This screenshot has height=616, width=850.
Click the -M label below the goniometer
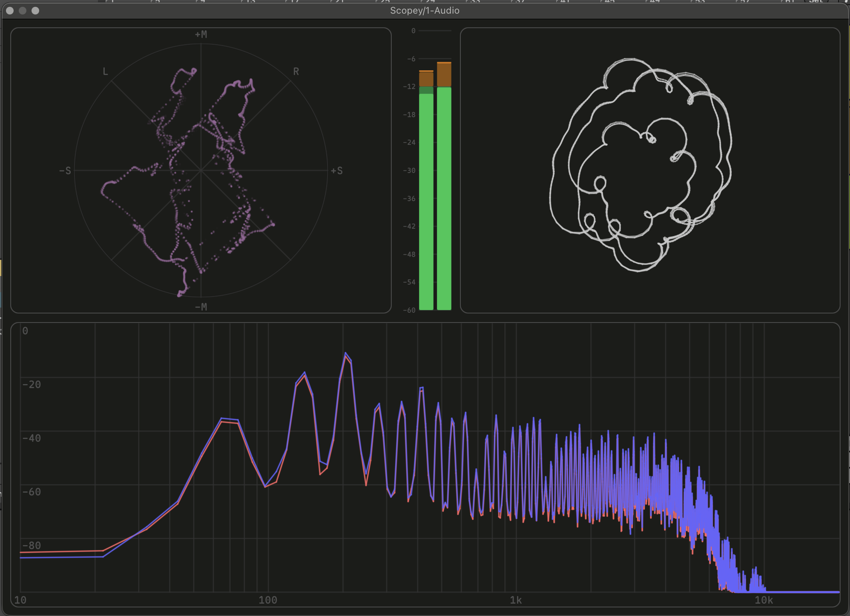201,307
